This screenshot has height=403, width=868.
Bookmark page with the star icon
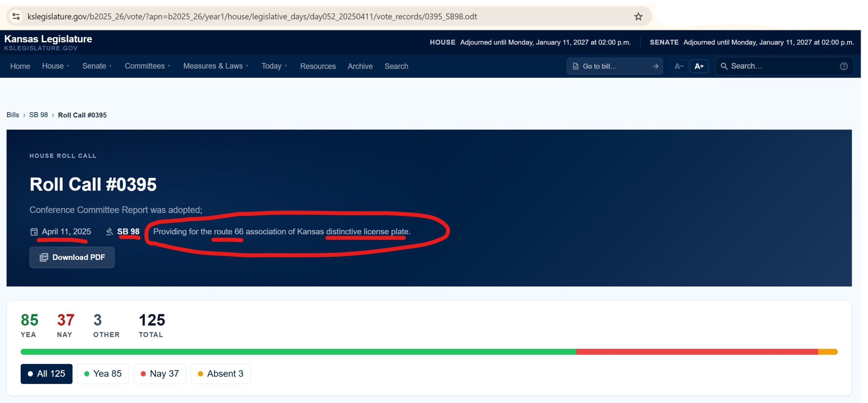click(x=638, y=17)
